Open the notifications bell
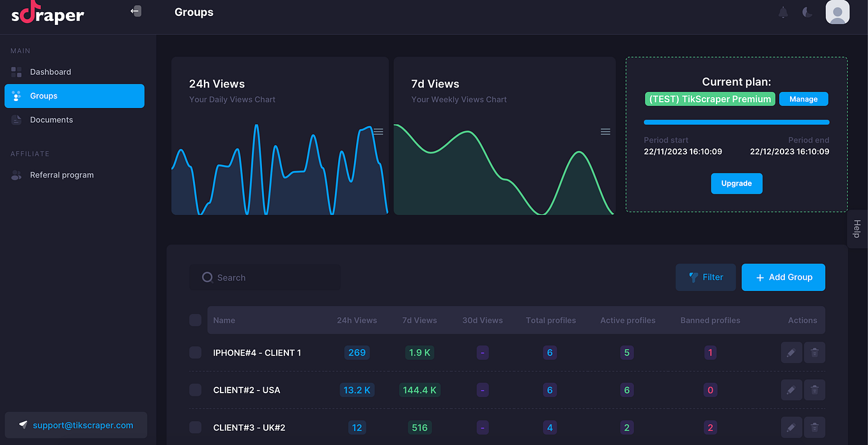 [x=783, y=12]
